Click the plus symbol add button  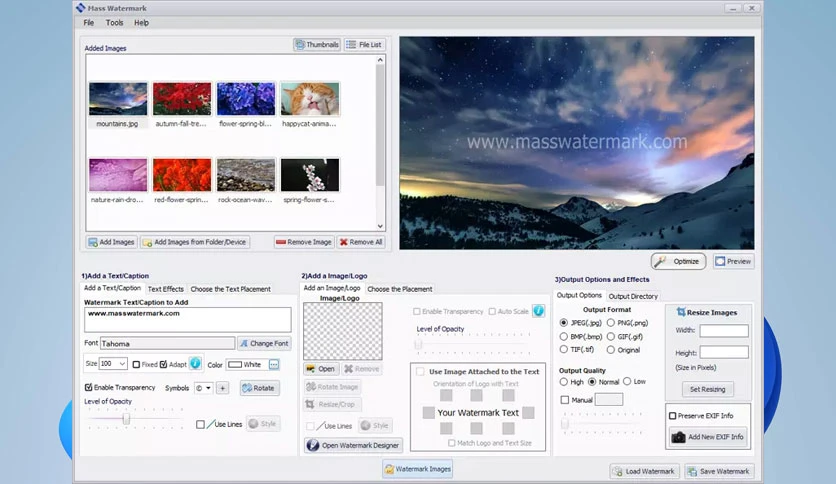[222, 388]
